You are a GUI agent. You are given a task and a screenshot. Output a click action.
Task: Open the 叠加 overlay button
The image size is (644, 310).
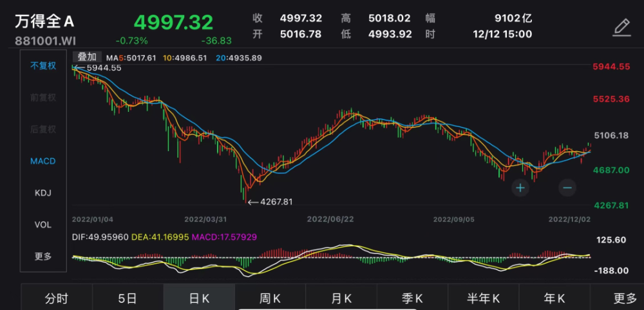[87, 57]
